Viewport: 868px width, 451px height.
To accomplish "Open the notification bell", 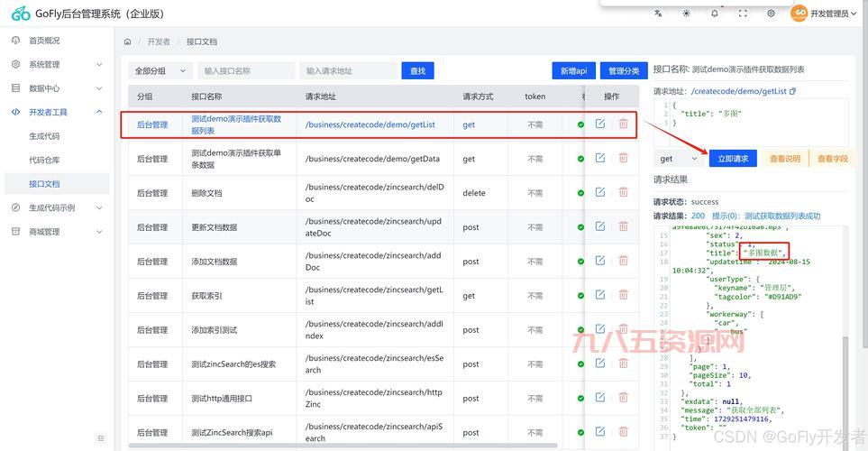I will 715,14.
